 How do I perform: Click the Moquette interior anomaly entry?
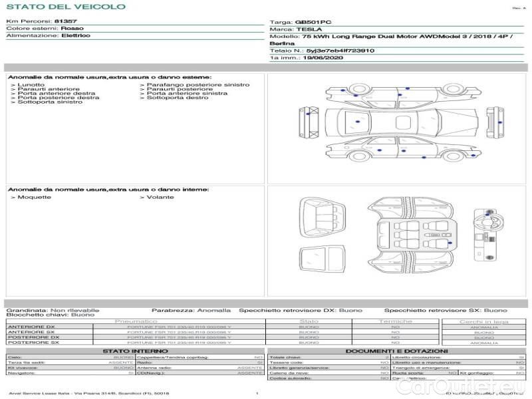pos(33,198)
